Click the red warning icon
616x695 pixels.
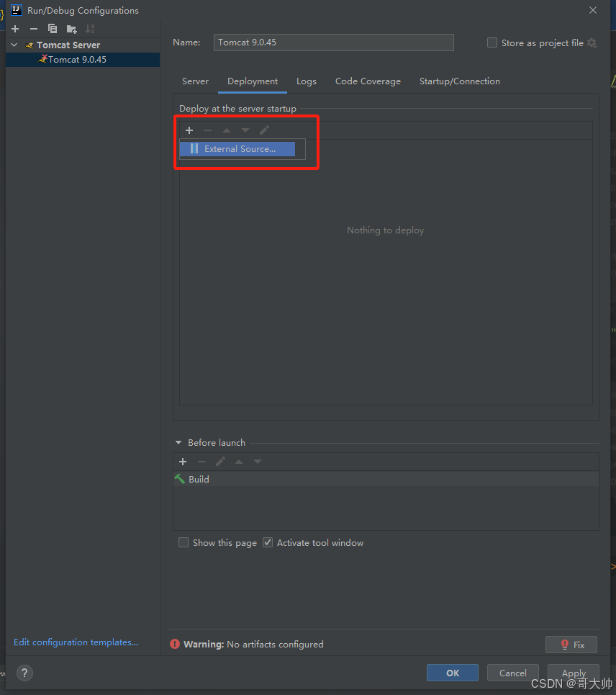point(175,644)
